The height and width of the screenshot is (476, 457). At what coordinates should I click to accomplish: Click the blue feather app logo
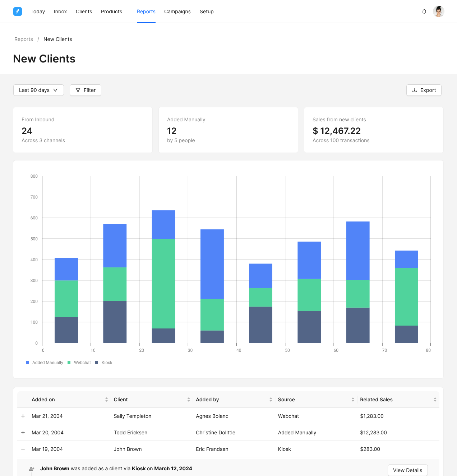click(x=18, y=11)
